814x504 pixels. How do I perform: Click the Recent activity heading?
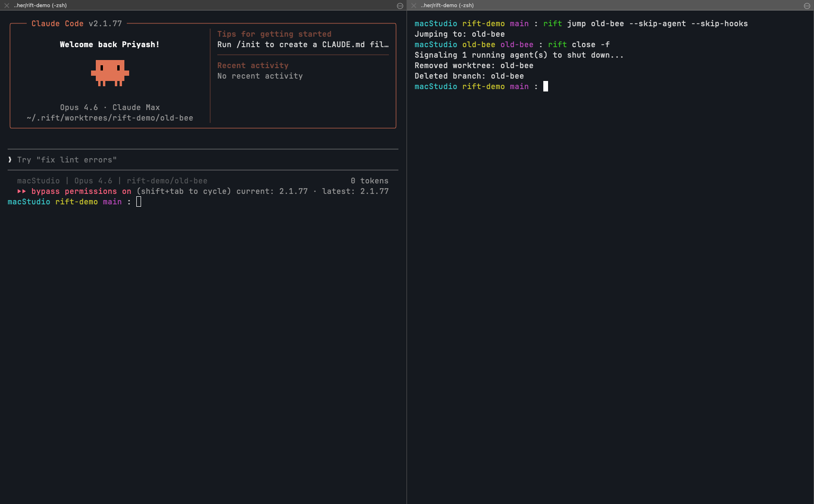click(253, 65)
